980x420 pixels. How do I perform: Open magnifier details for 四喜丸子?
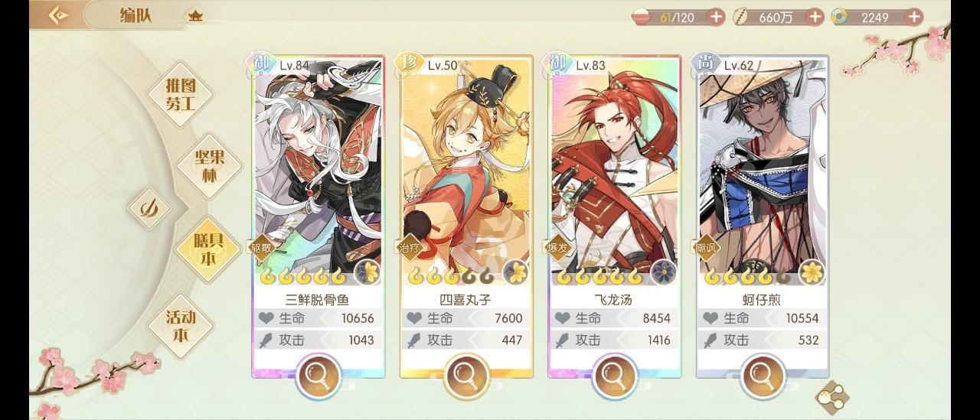(x=466, y=376)
